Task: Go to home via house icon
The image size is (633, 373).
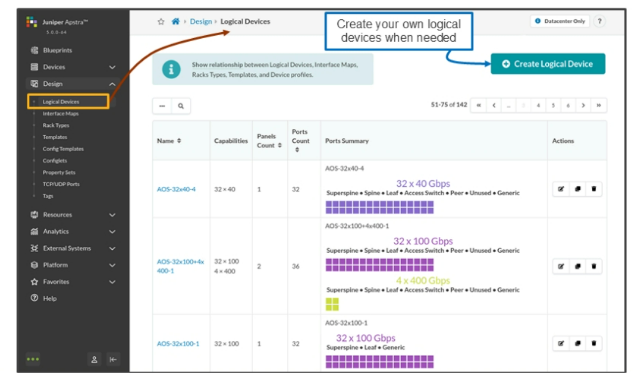Action: (175, 21)
